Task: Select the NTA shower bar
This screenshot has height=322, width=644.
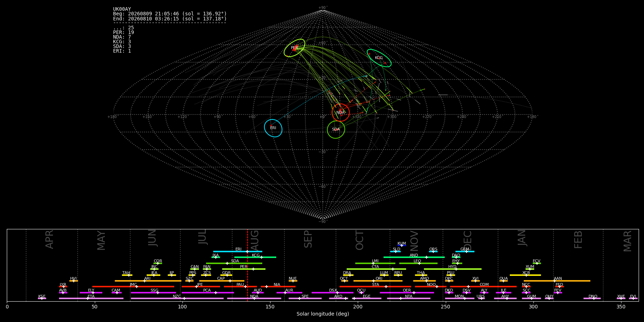Action: [x=409, y=298]
